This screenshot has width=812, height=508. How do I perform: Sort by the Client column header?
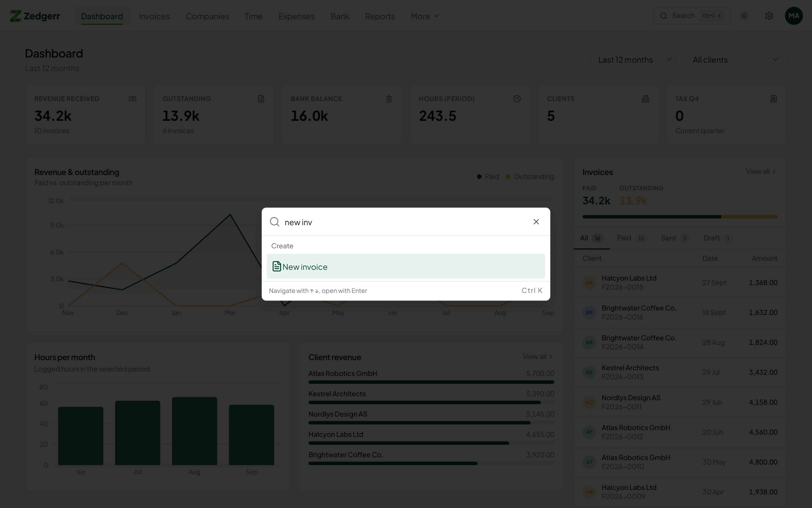pos(592,258)
